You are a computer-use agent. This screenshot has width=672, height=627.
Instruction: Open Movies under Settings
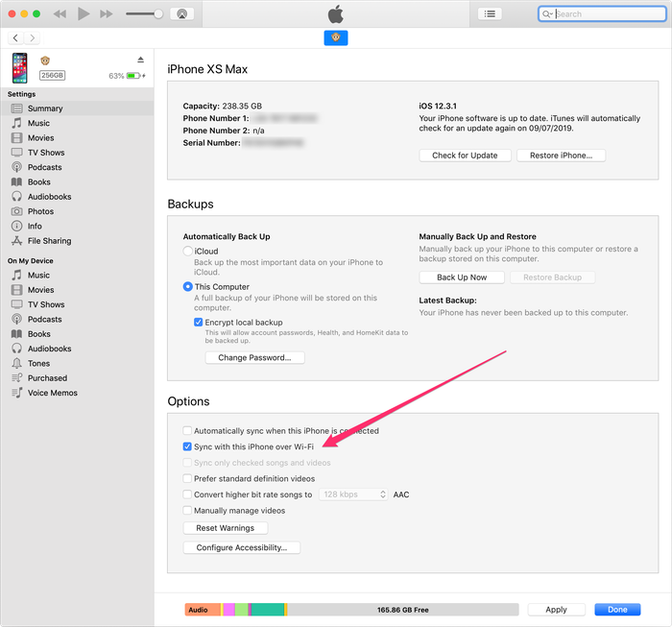pos(77,138)
